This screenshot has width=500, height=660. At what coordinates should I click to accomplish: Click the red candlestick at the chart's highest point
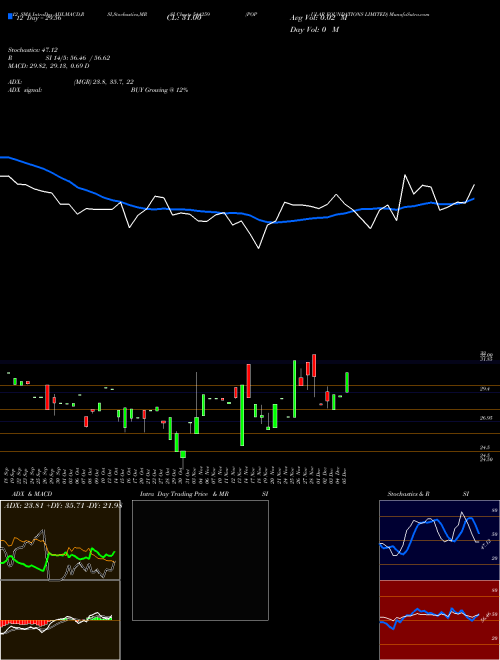point(314,365)
